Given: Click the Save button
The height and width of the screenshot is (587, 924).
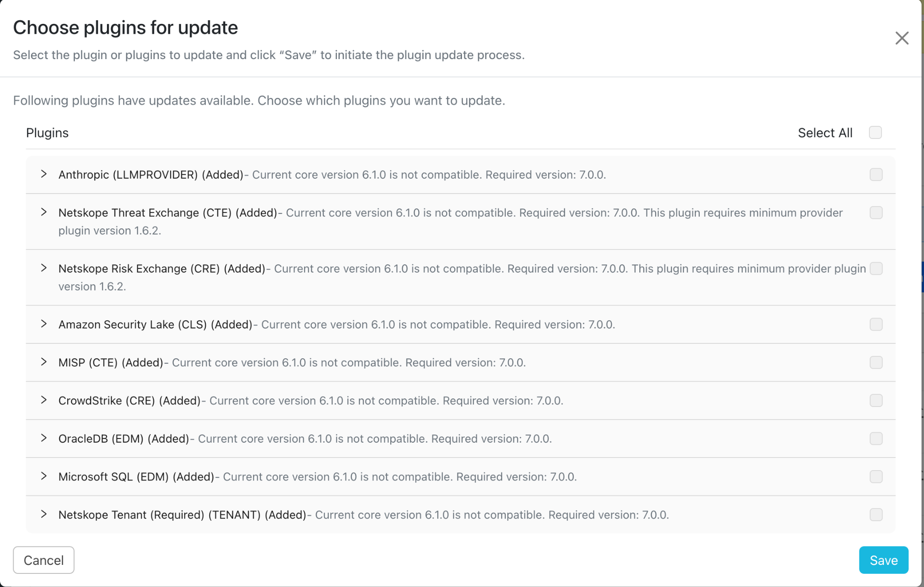Looking at the screenshot, I should (883, 560).
